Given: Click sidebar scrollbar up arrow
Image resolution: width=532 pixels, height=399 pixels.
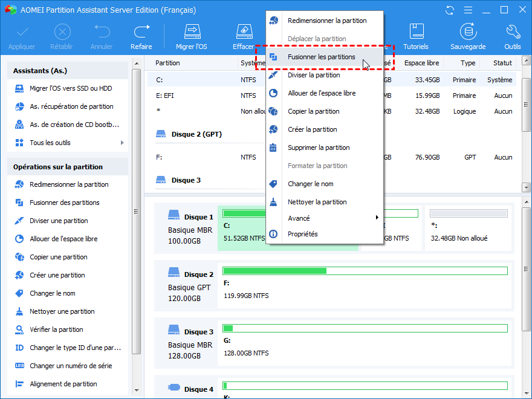Looking at the screenshot, I should (x=137, y=63).
